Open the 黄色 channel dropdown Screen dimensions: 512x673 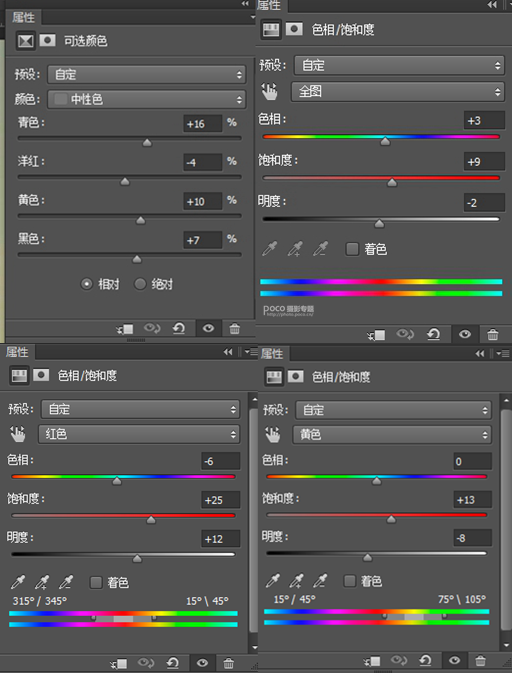click(x=392, y=434)
